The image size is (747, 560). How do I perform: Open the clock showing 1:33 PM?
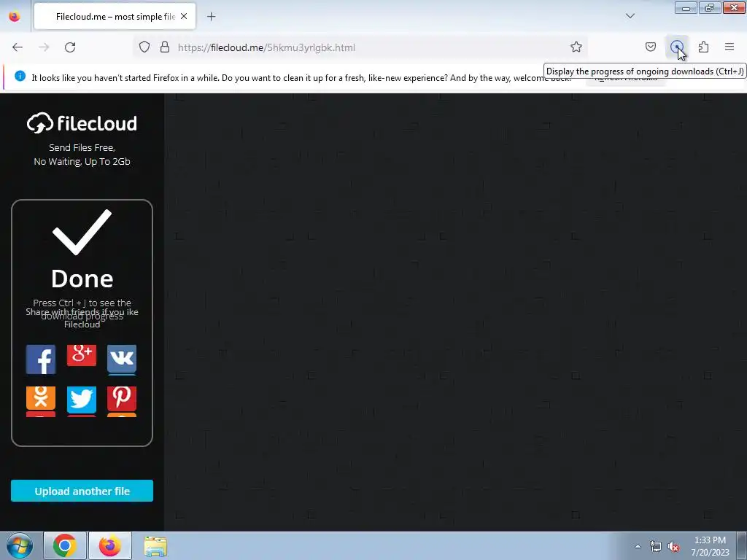pyautogui.click(x=710, y=546)
